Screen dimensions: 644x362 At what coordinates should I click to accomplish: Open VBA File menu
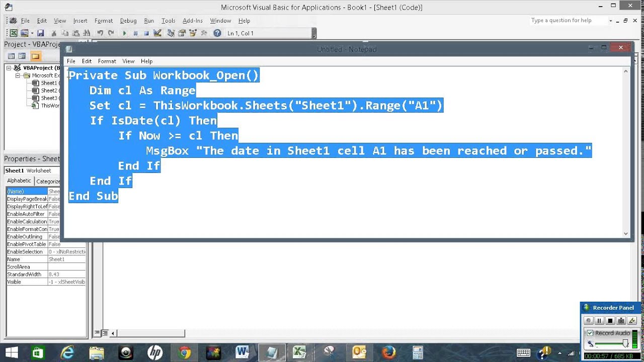point(25,21)
